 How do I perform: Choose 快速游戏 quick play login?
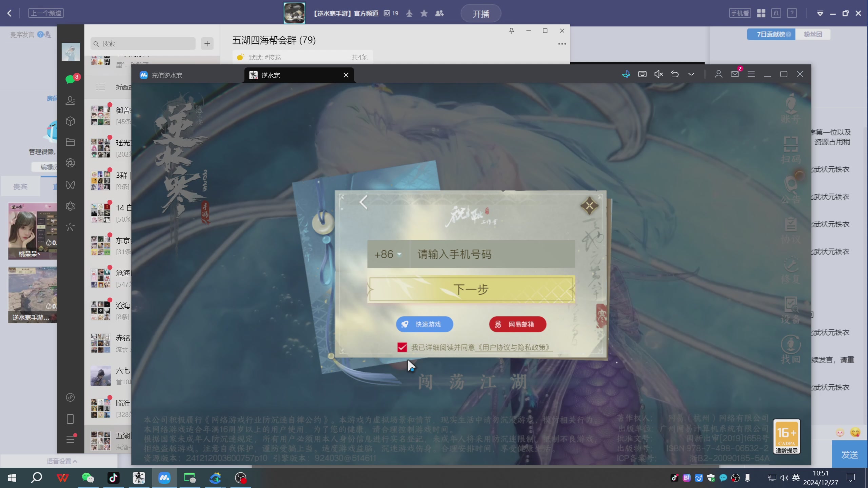coord(425,324)
